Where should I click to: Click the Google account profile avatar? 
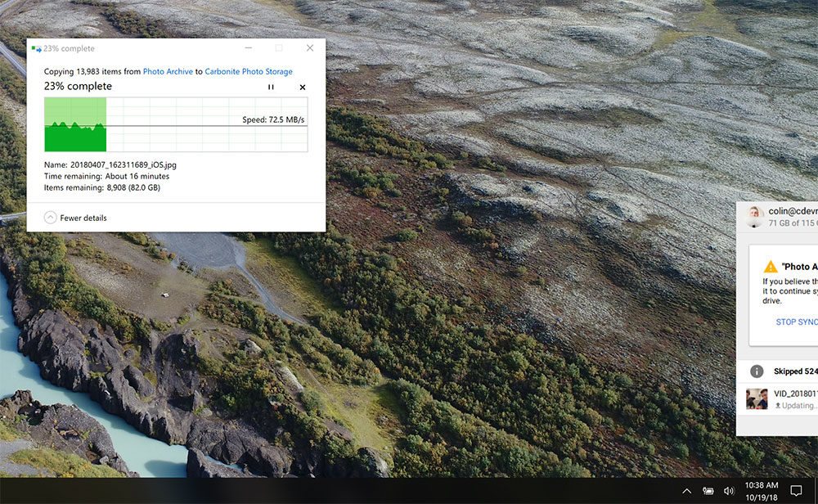pyautogui.click(x=755, y=216)
